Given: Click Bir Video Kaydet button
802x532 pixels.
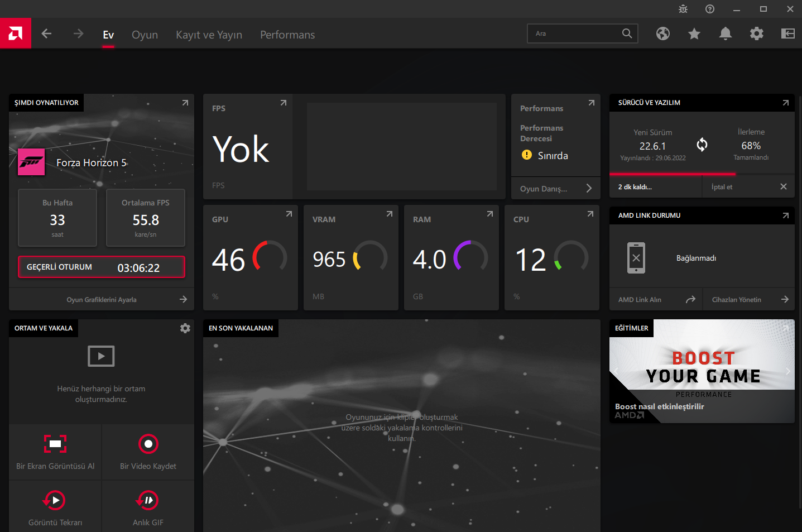Looking at the screenshot, I should coord(148,452).
